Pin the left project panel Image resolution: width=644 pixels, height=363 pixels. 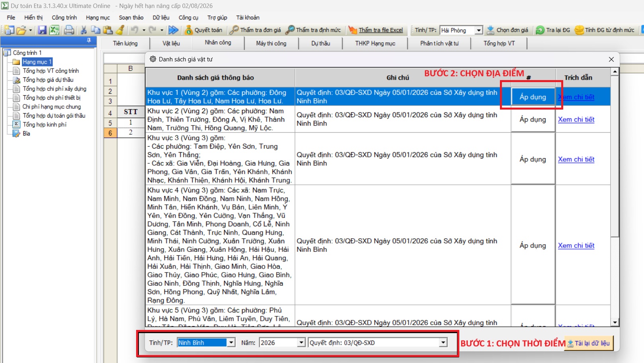tap(89, 40)
